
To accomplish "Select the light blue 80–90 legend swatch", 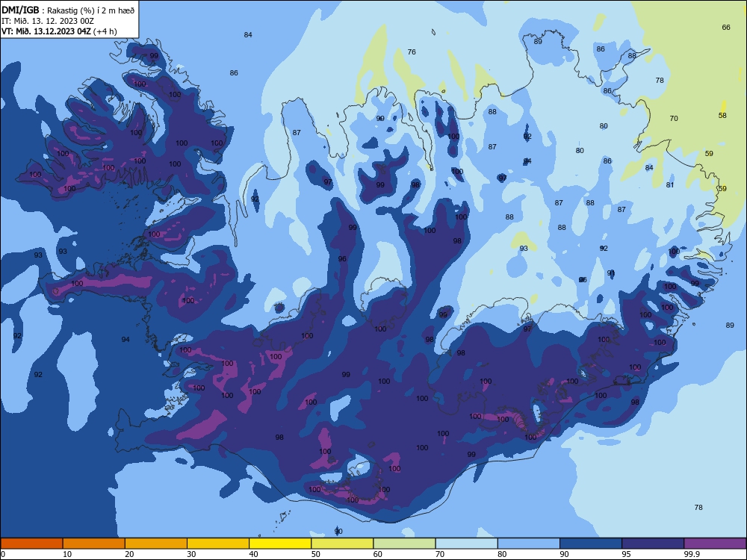I will pos(529,544).
